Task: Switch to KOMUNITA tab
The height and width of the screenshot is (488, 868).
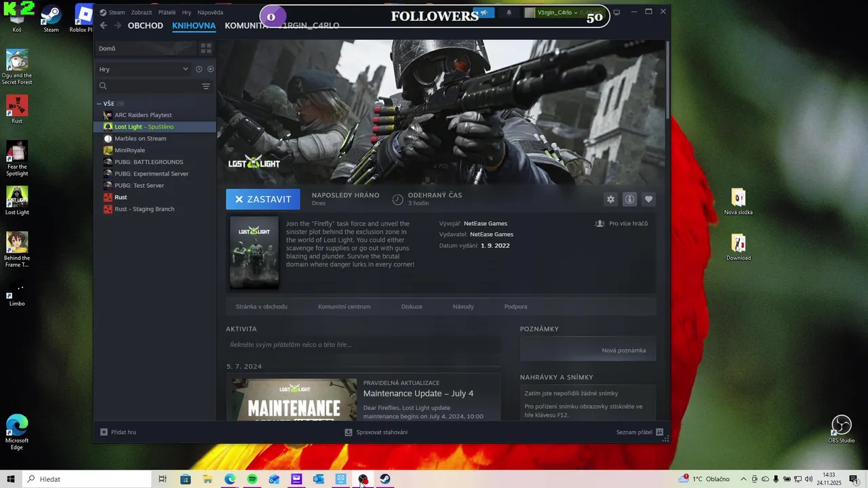Action: click(x=246, y=26)
